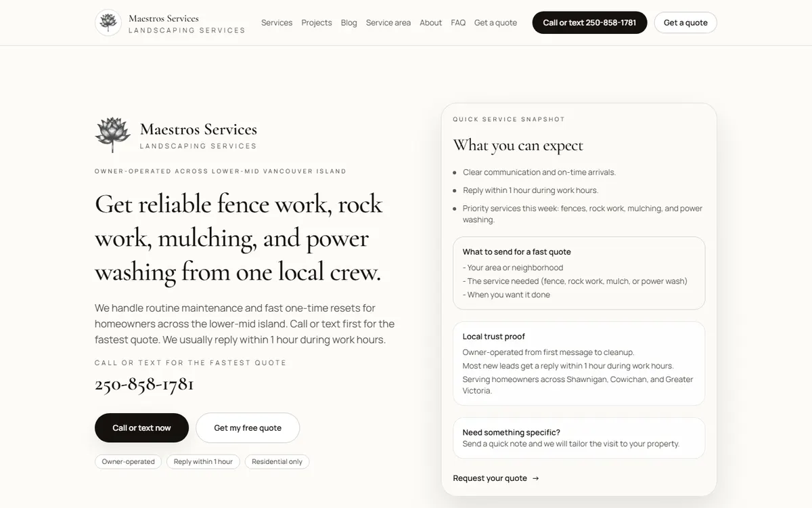
Task: Click the lotus logo icon in header
Action: [x=108, y=22]
